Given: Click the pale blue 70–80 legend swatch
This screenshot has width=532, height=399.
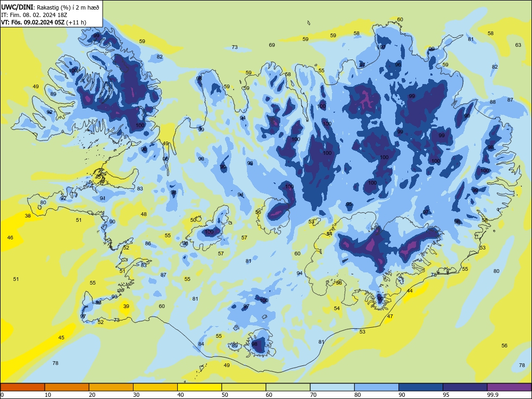Looking at the screenshot, I should 332,387.
